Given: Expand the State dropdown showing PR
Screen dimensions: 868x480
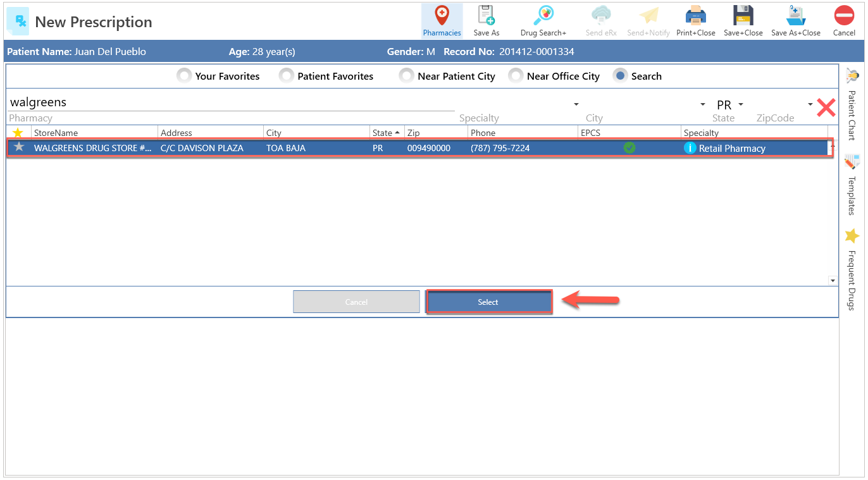Looking at the screenshot, I should click(741, 104).
